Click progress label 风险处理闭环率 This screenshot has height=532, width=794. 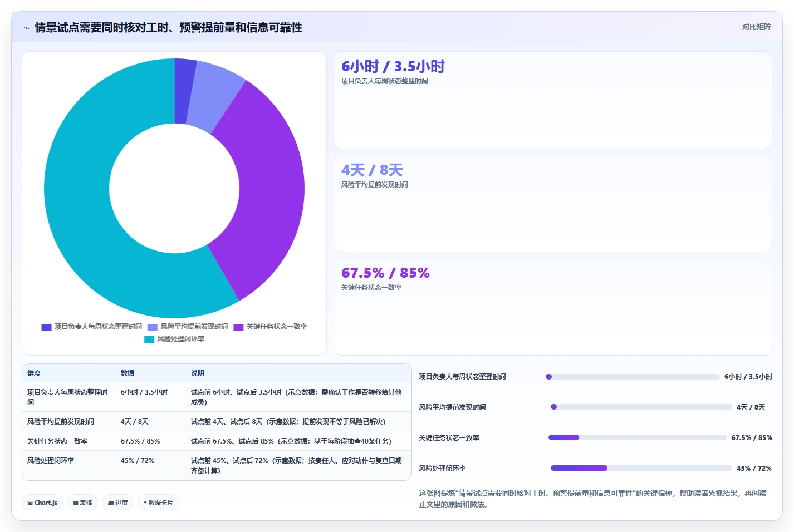442,469
